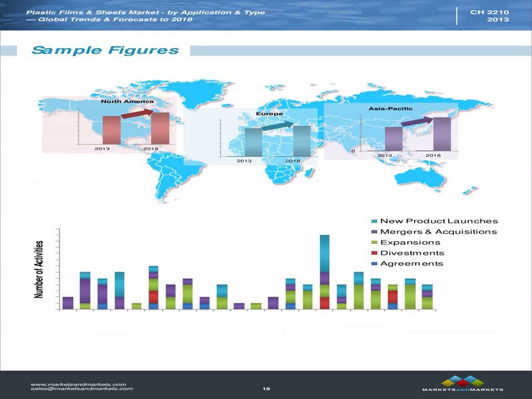532x399 pixels.
Task: Click North America 2018 bar
Action: [x=160, y=129]
